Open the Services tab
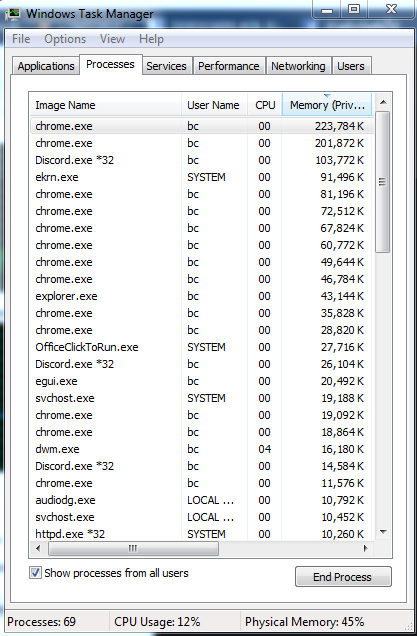This screenshot has width=417, height=636. pos(166,66)
